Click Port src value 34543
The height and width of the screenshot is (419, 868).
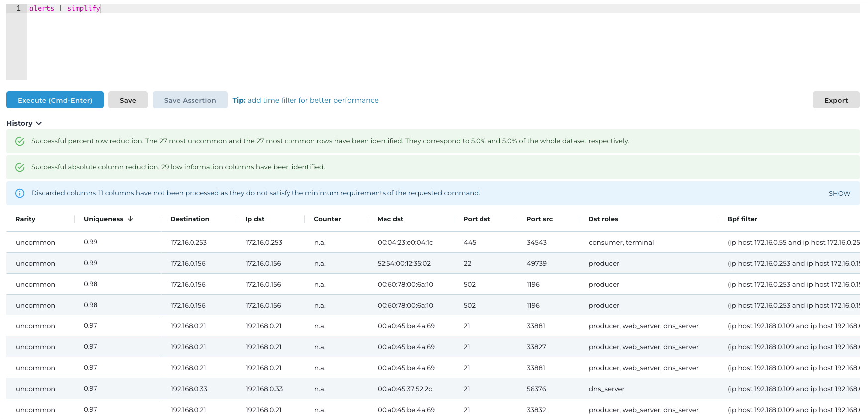pyautogui.click(x=536, y=242)
